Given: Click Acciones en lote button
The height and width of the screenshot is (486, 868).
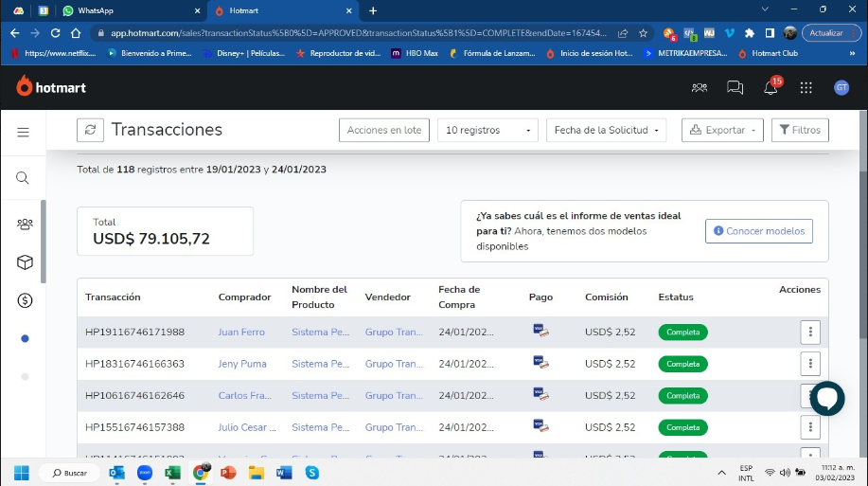Looking at the screenshot, I should [x=384, y=130].
